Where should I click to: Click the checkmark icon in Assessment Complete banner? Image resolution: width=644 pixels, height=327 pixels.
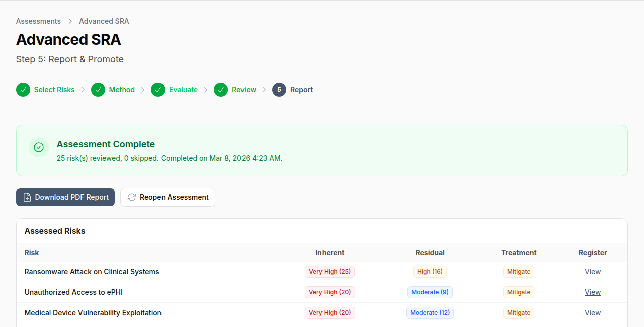(x=39, y=147)
